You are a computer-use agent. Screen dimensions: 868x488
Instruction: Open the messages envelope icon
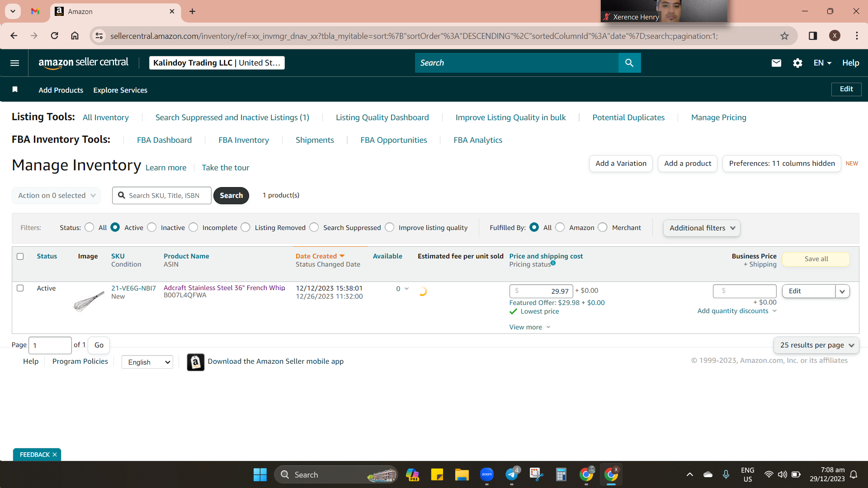[776, 63]
